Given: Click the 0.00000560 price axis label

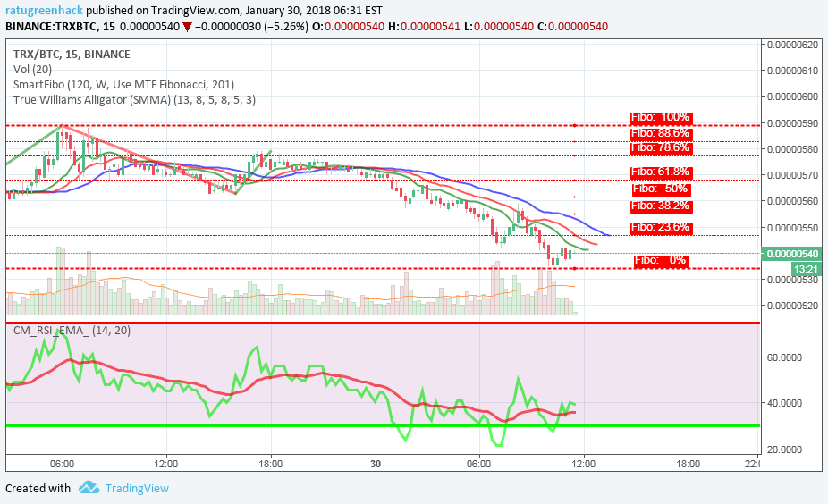Looking at the screenshot, I should tap(792, 201).
